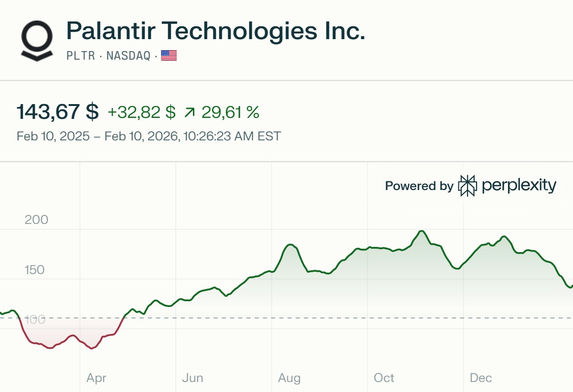The height and width of the screenshot is (392, 573).
Task: Open the perplexity wordmark link
Action: tap(519, 186)
